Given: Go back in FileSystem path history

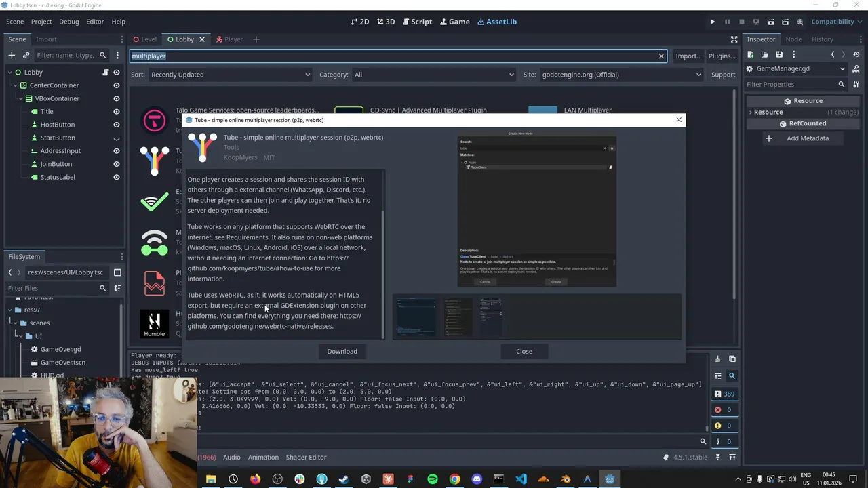Looking at the screenshot, I should tap(10, 272).
